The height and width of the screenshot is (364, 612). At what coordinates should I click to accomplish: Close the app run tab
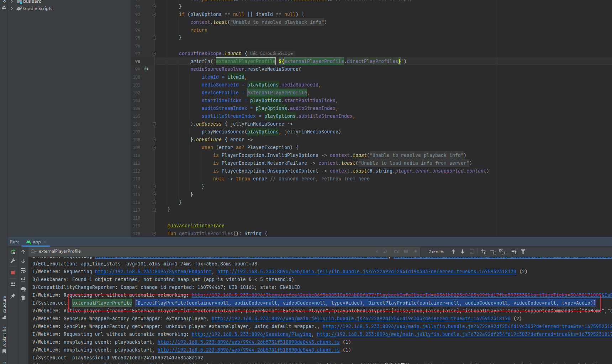45,242
